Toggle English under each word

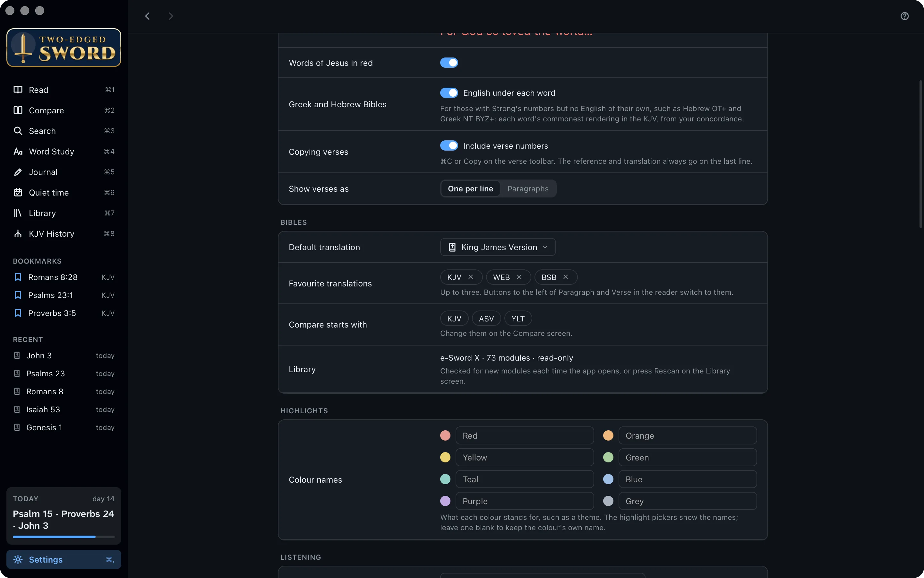[449, 93]
